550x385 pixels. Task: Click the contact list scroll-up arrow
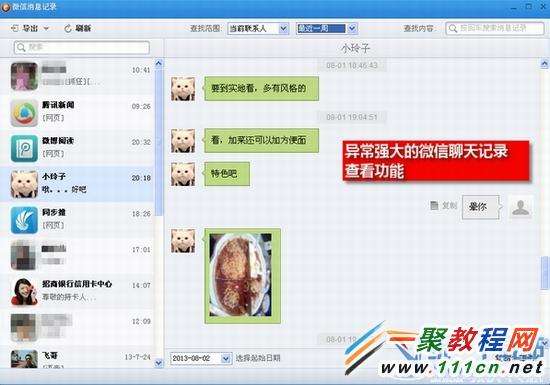[x=159, y=63]
